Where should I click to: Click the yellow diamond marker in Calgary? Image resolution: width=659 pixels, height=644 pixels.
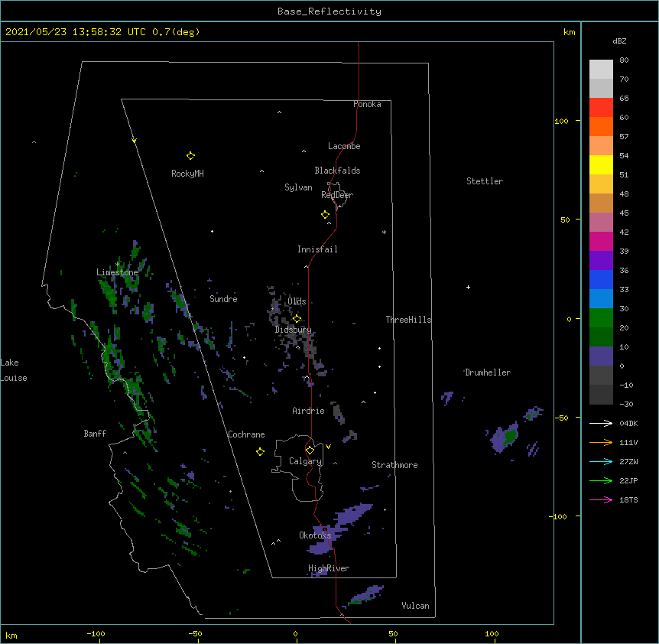tap(310, 450)
